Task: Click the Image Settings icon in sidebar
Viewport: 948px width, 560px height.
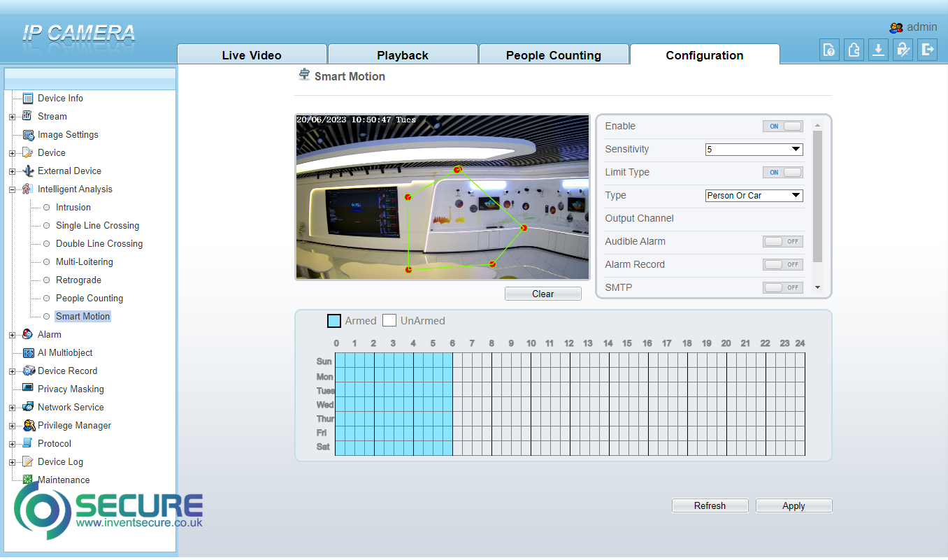Action: click(x=29, y=135)
